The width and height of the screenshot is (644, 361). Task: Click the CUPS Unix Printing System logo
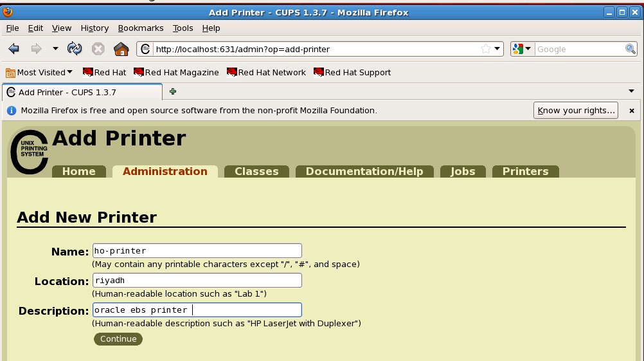tap(30, 153)
